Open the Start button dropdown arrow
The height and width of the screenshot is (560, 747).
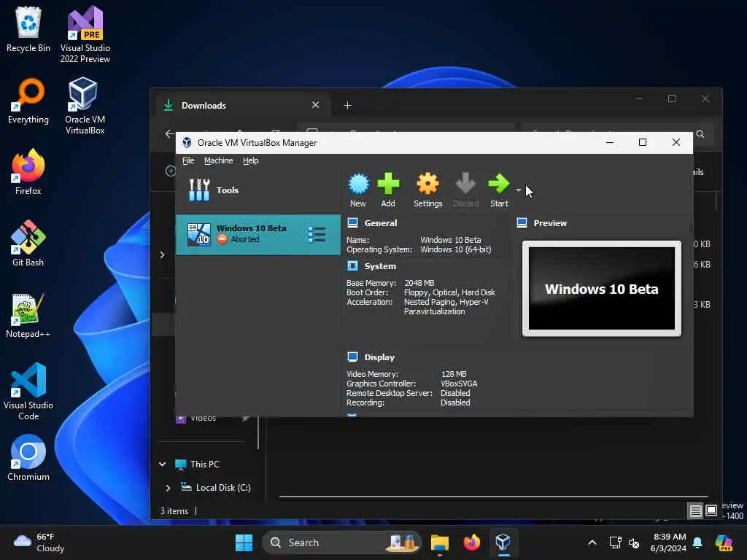519,190
